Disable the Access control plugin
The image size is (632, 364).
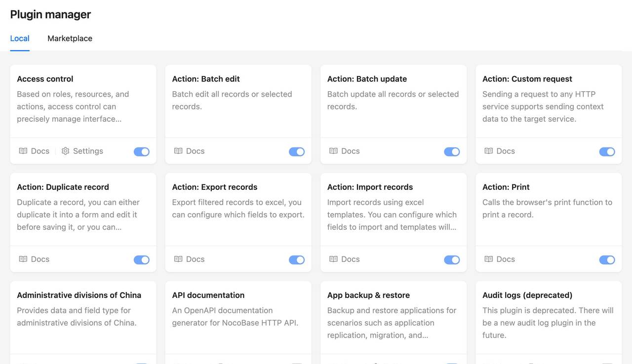click(x=142, y=151)
